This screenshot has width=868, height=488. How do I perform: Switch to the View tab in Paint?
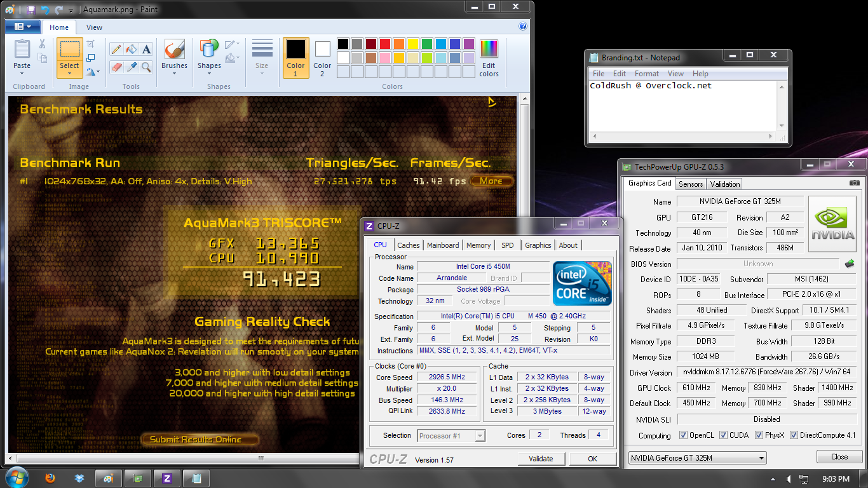pos(94,27)
